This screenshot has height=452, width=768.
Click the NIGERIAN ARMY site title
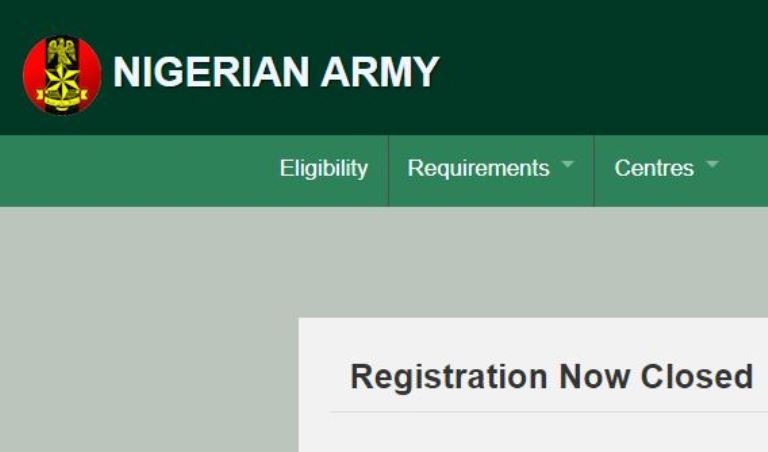pyautogui.click(x=276, y=72)
